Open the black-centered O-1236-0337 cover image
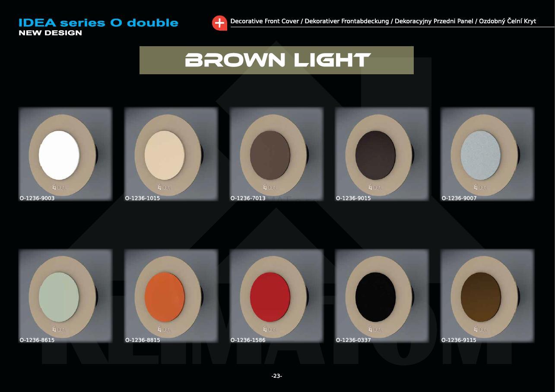The height and width of the screenshot is (392, 555). click(382, 296)
